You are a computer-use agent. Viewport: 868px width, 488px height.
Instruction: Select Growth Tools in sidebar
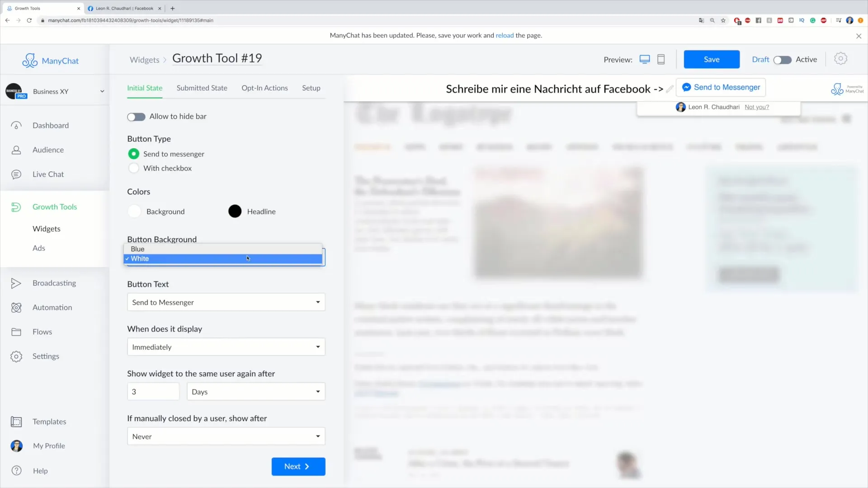pyautogui.click(x=55, y=206)
